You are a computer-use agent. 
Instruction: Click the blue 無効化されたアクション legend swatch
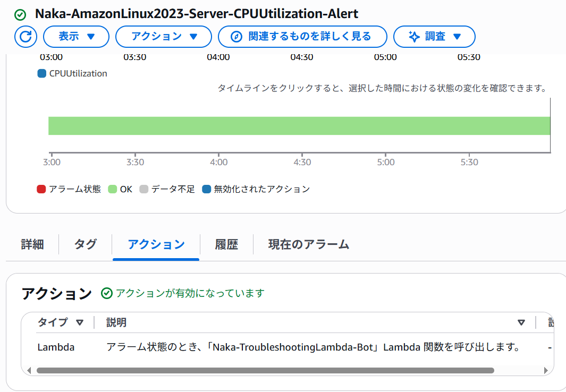pos(207,189)
